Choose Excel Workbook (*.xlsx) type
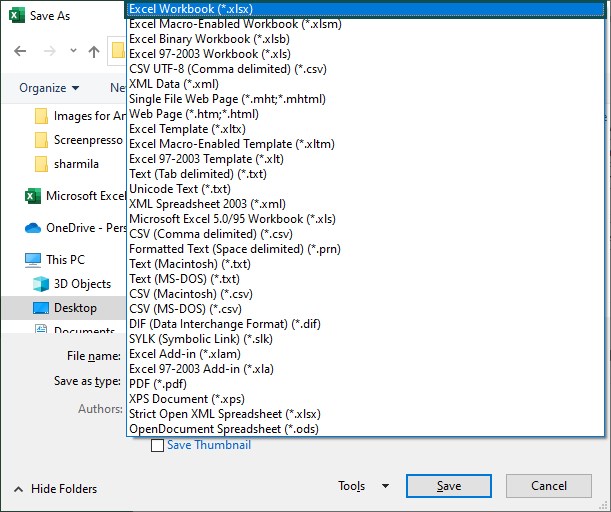The image size is (611, 512). coord(365,9)
